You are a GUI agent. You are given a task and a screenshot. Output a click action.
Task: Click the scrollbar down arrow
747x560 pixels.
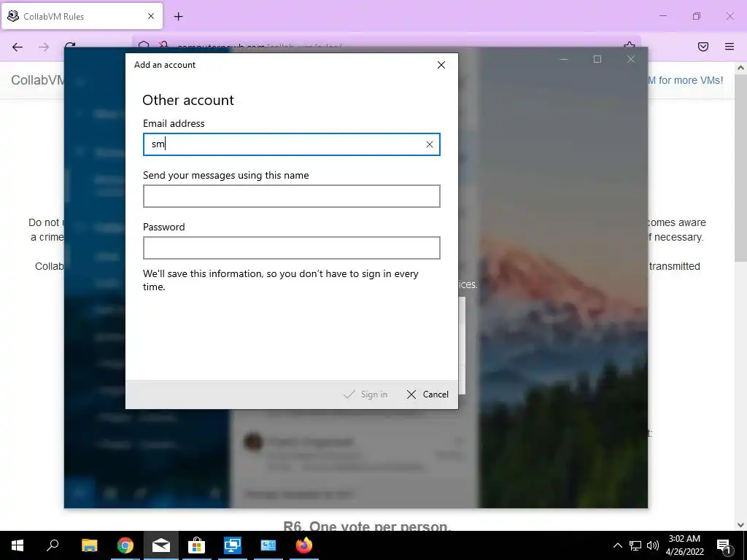tap(740, 525)
